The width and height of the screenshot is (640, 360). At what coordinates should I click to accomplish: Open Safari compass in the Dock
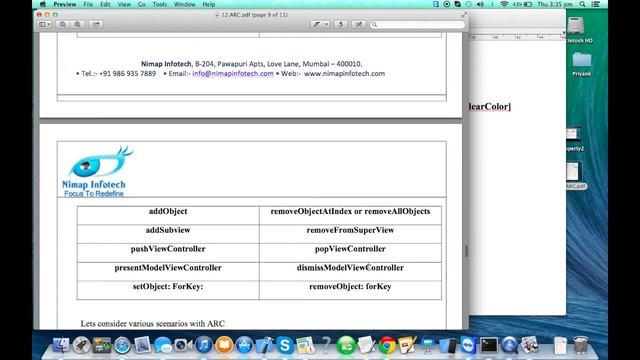coord(122,345)
